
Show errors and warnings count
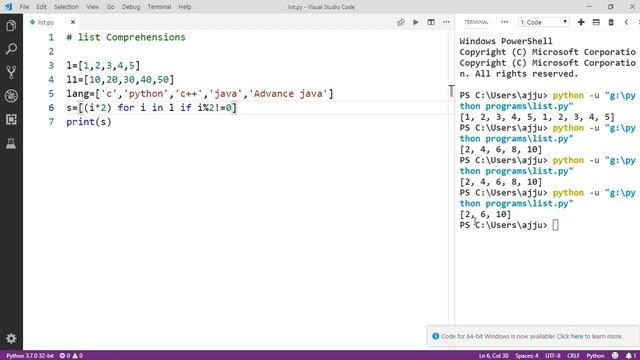(x=71, y=356)
